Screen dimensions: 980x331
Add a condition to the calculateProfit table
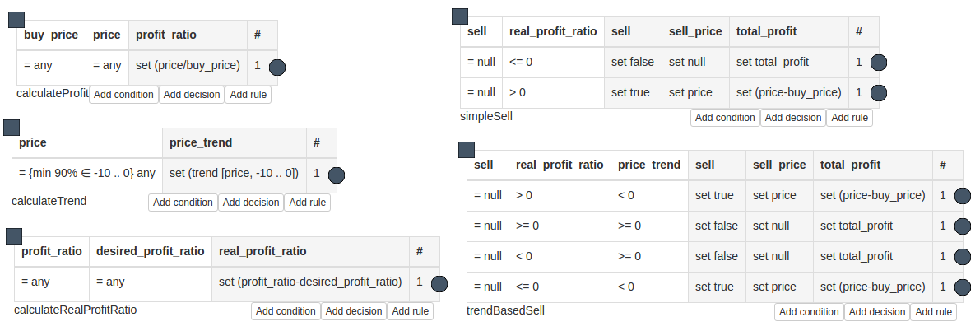[x=123, y=95]
